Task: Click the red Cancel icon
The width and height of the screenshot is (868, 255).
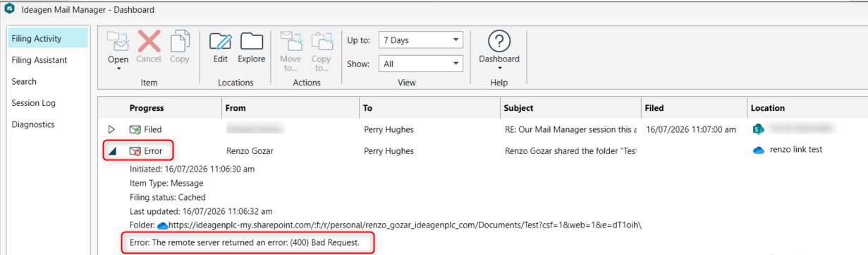Action: click(x=149, y=41)
